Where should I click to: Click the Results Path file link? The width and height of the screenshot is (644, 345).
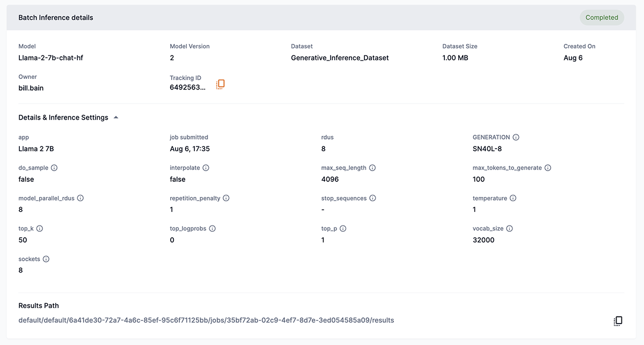[206, 319]
